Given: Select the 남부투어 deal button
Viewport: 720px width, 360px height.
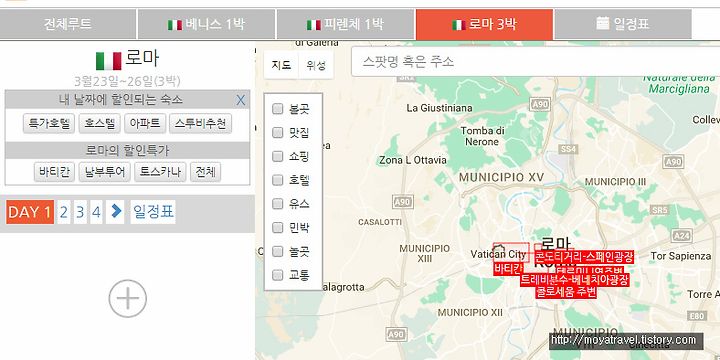Looking at the screenshot, I should [x=104, y=172].
